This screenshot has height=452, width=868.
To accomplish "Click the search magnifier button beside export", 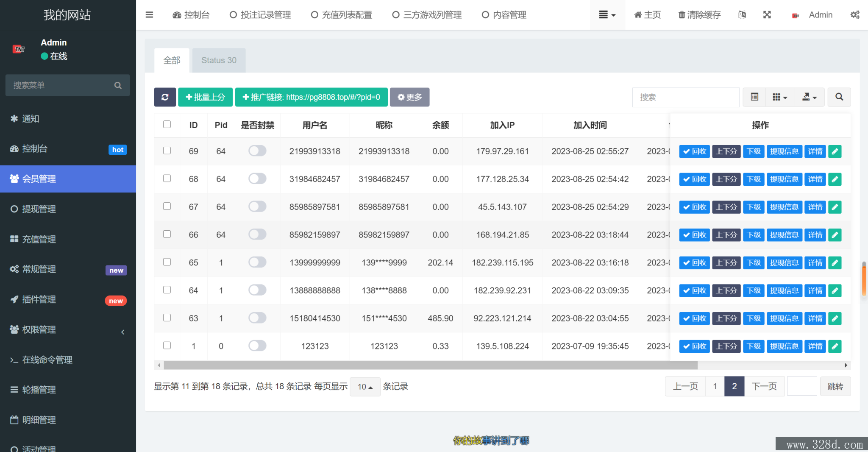I will click(839, 97).
